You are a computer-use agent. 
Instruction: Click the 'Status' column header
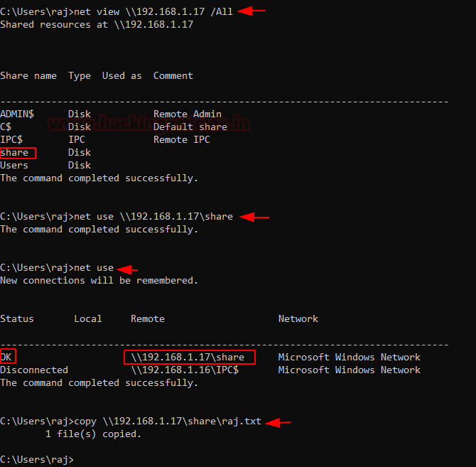point(17,319)
